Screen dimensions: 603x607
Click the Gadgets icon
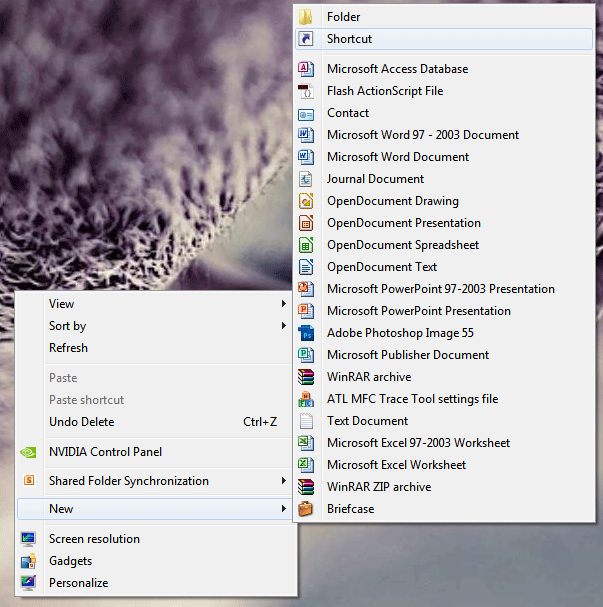[28, 561]
